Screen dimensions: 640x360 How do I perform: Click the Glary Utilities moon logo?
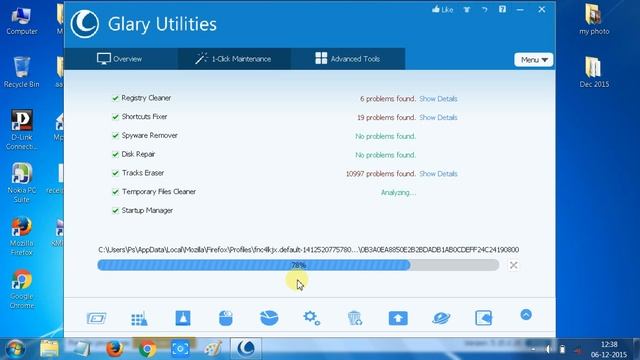[x=84, y=24]
